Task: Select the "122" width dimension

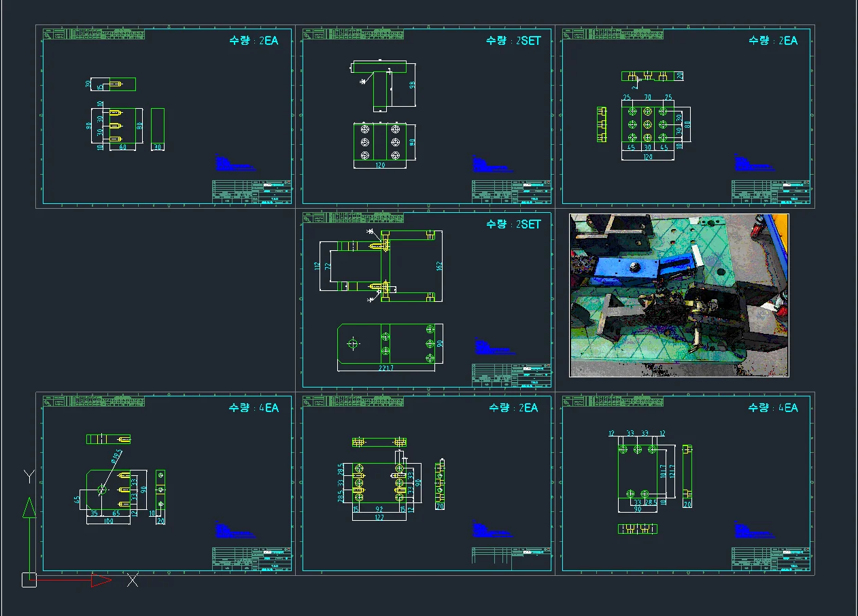Action: [379, 517]
